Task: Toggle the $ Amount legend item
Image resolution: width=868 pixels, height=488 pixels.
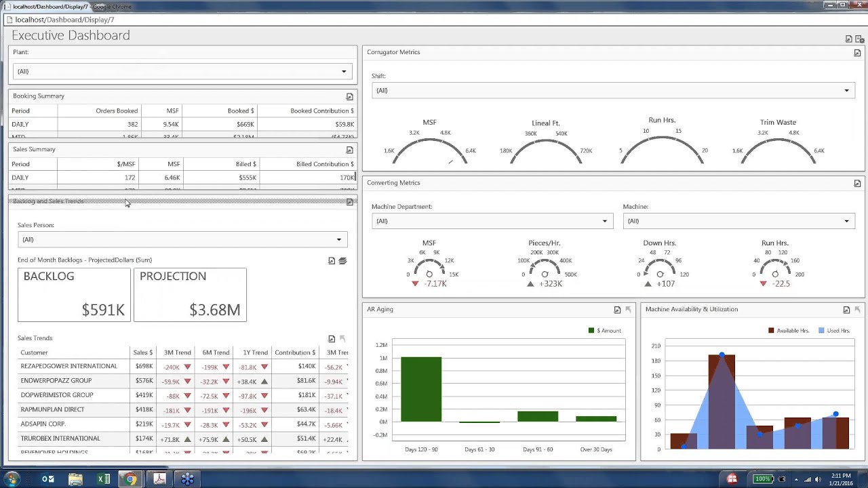Action: pyautogui.click(x=605, y=330)
